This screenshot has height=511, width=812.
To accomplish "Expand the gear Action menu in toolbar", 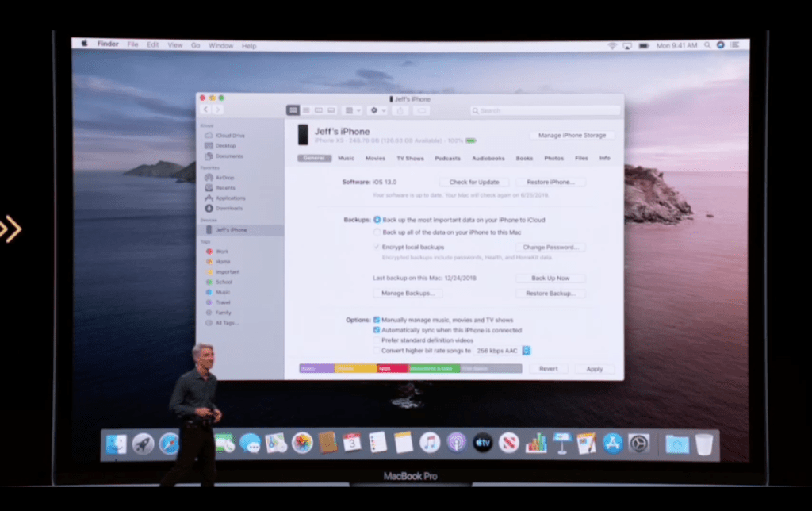I will [377, 110].
